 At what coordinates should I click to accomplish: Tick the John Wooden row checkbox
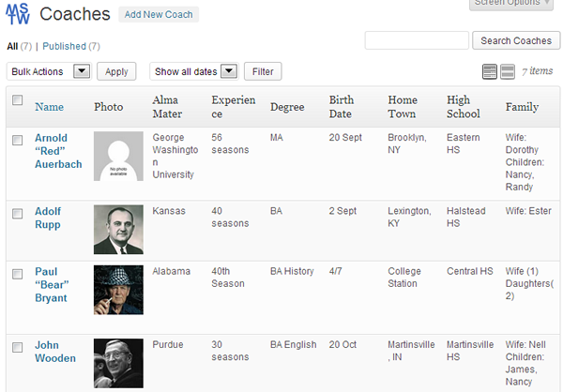click(x=17, y=347)
